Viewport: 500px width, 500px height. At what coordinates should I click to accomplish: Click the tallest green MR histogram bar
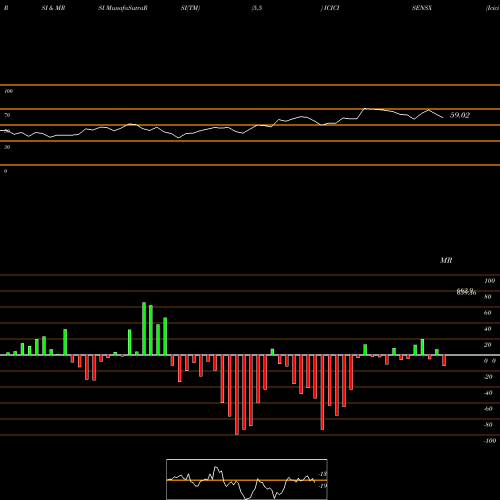click(x=144, y=329)
